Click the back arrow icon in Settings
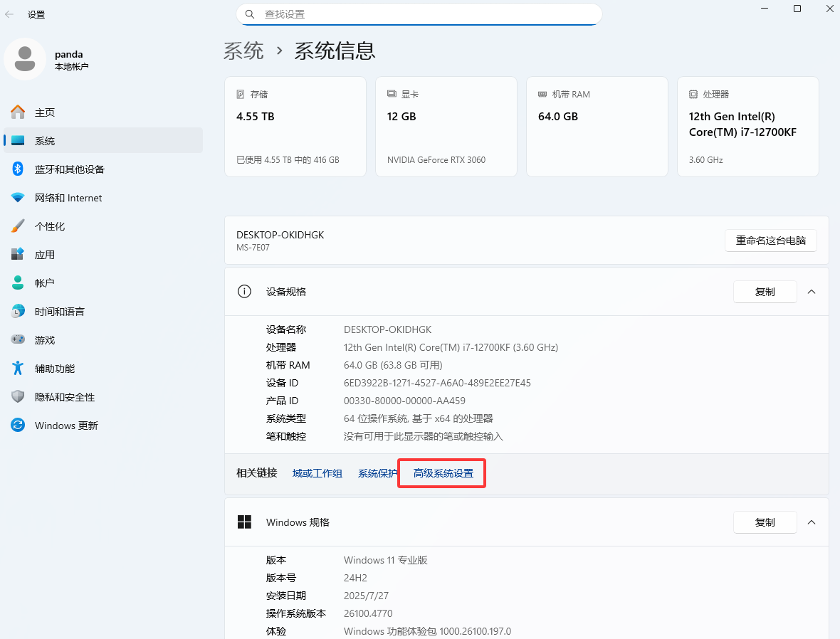 pyautogui.click(x=9, y=14)
